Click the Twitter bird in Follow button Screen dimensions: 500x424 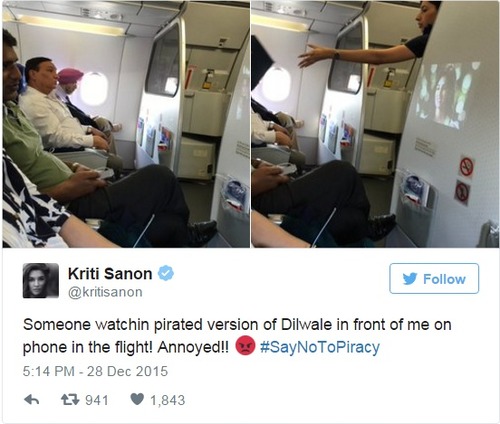[x=410, y=279]
